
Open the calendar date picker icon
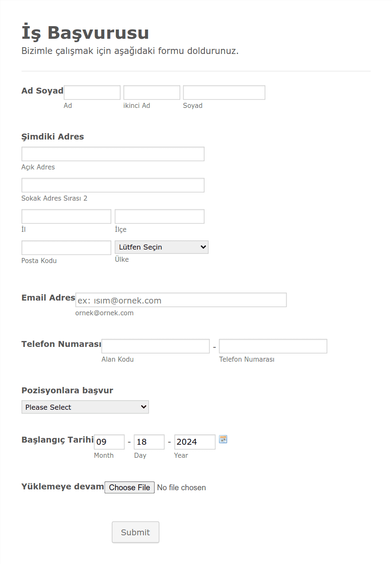click(223, 439)
